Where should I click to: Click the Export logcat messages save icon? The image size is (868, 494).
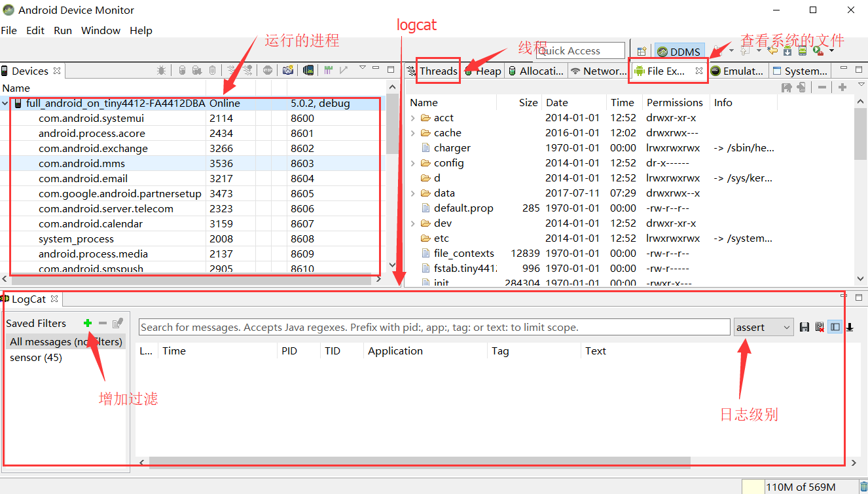click(x=805, y=327)
